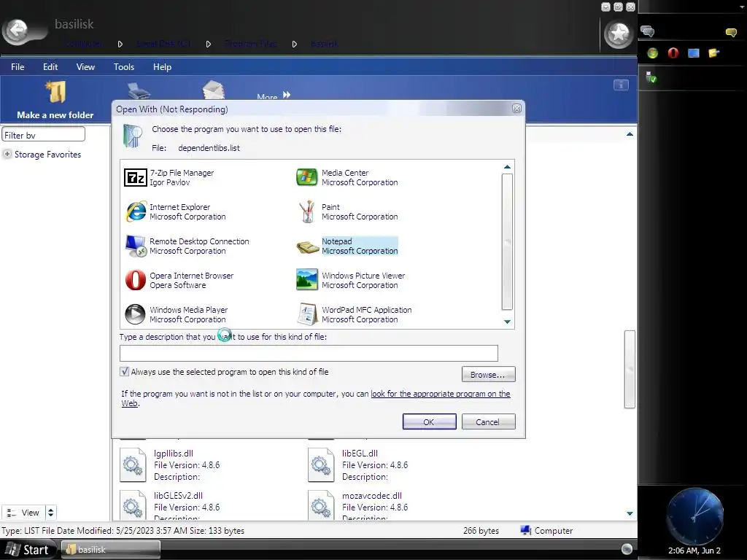This screenshot has width=747, height=560.
Task: Close the Open With dialog
Action: pyautogui.click(x=516, y=109)
